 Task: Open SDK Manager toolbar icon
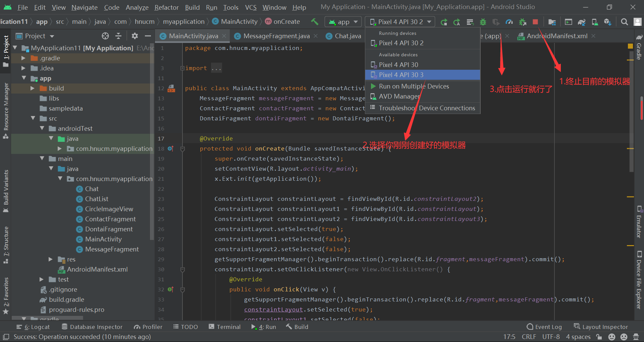pos(607,22)
